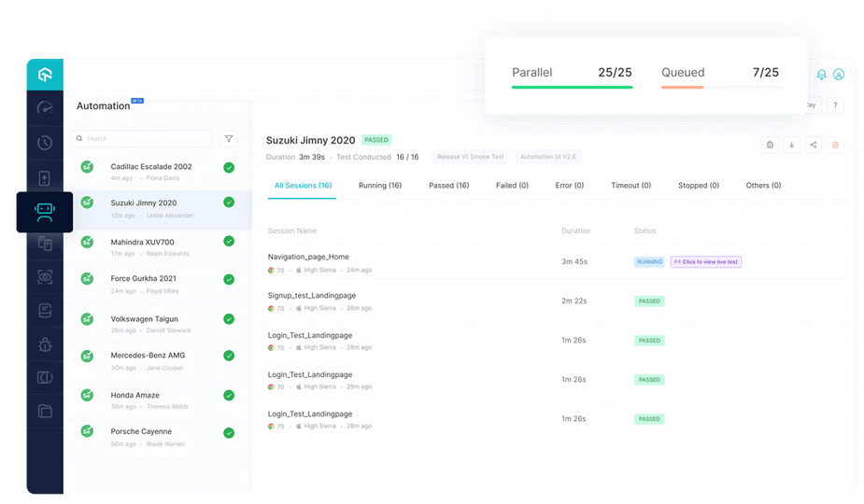This screenshot has height=504, width=864.
Task: Open the clock history icon in sidebar
Action: click(45, 143)
